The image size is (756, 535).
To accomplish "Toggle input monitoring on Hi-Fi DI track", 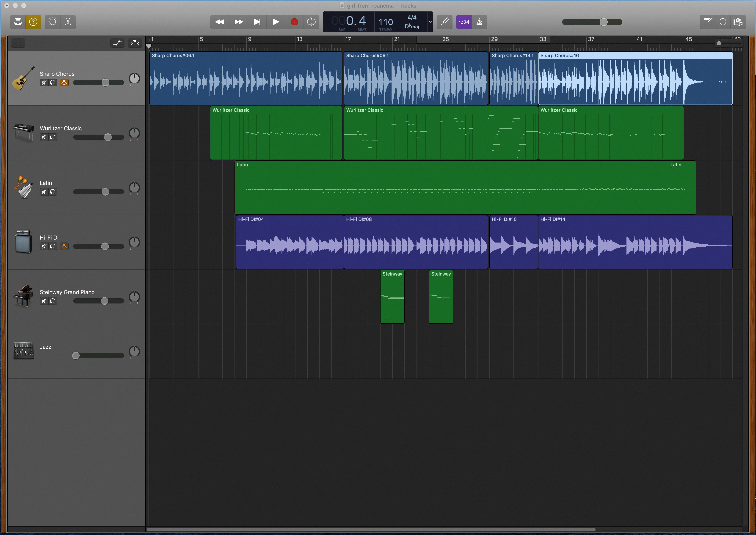I will coord(64,246).
